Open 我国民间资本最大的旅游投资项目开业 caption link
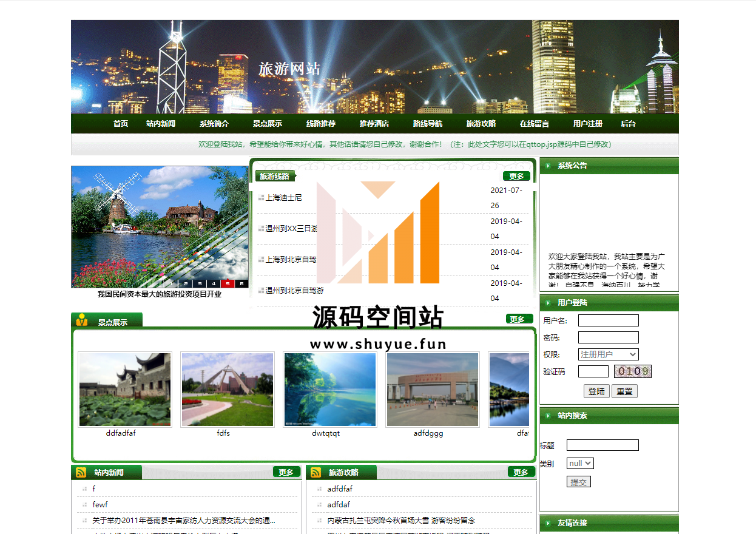 pyautogui.click(x=160, y=294)
